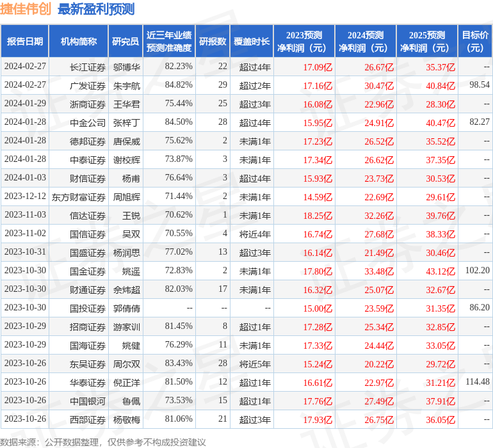
Task: Click analyst name 王华君
Action: [x=126, y=104]
